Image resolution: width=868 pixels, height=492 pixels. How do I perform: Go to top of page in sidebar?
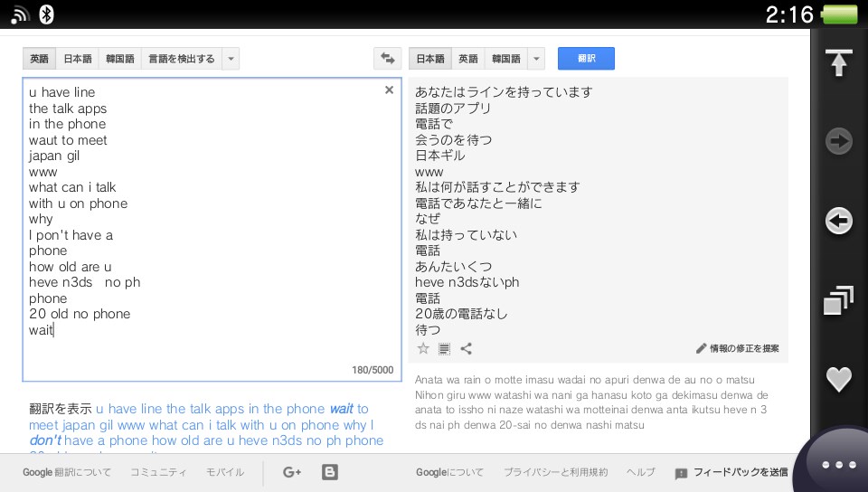[x=839, y=62]
